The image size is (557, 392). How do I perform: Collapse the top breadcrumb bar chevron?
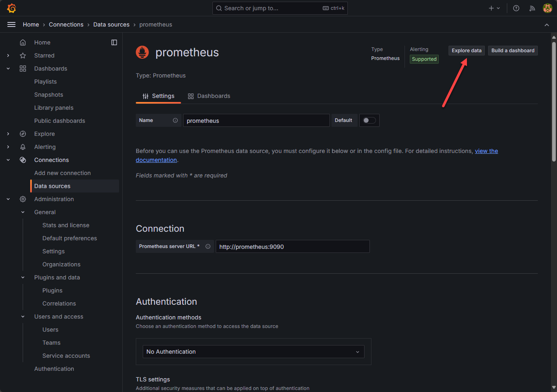point(547,25)
